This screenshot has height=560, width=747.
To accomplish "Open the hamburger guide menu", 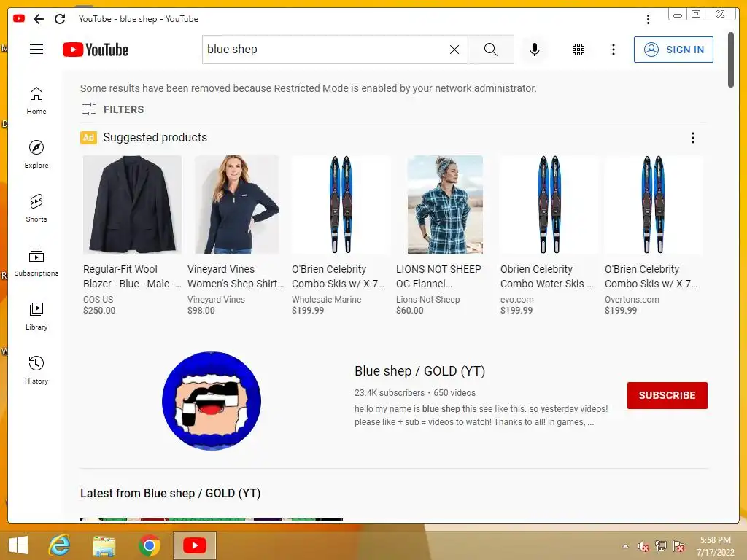I will (x=36, y=50).
